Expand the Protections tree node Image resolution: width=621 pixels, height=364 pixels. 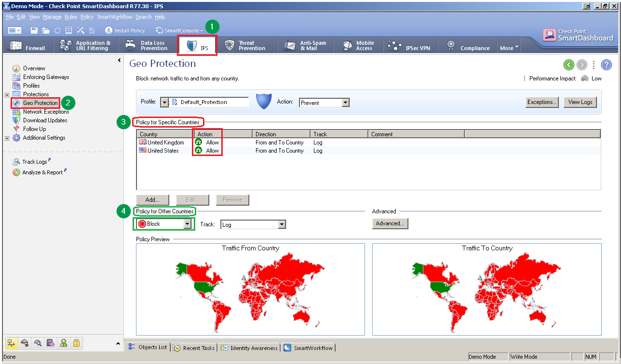7,94
